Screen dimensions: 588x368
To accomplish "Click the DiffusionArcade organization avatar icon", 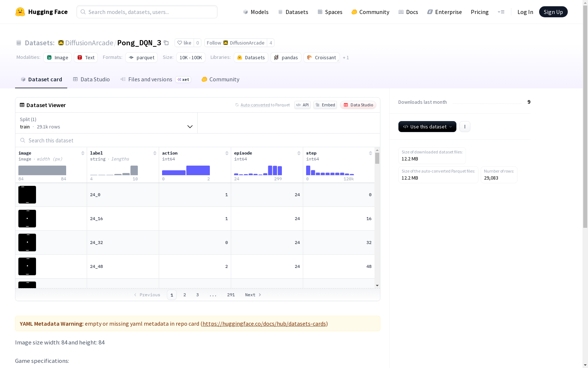I will (x=61, y=43).
